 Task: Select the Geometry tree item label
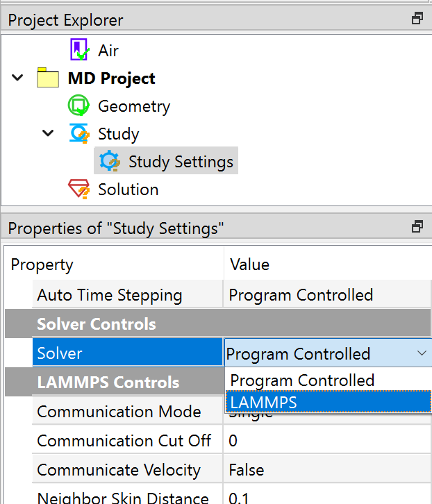coord(134,106)
